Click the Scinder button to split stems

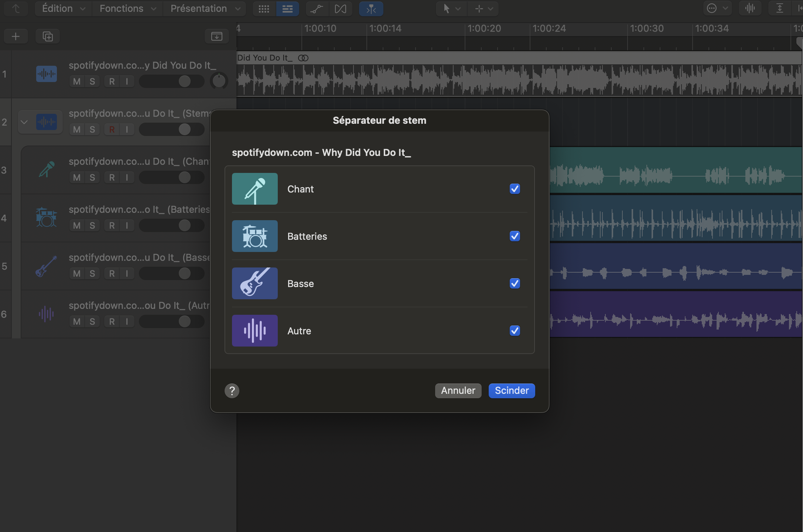[x=511, y=391]
